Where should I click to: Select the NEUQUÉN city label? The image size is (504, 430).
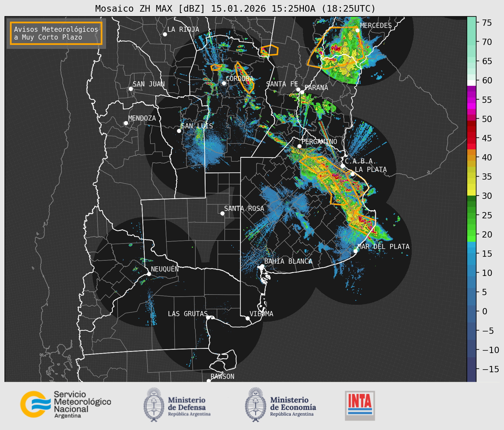coord(165,269)
